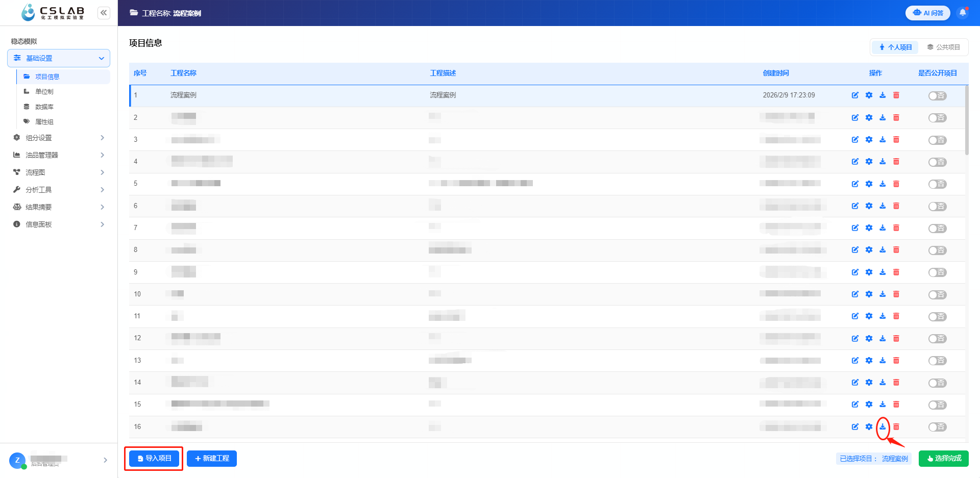Open settings gear icon in row 8

point(869,250)
